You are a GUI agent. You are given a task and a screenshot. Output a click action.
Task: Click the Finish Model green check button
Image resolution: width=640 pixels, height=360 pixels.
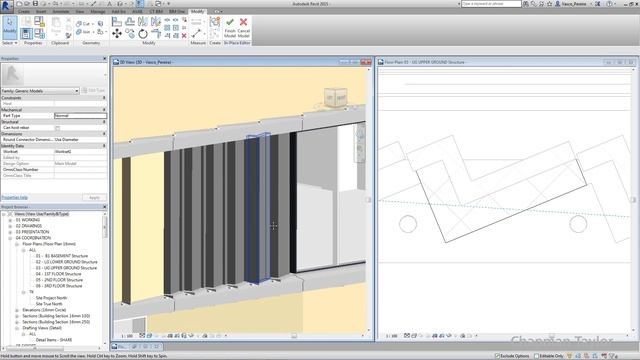tap(230, 27)
